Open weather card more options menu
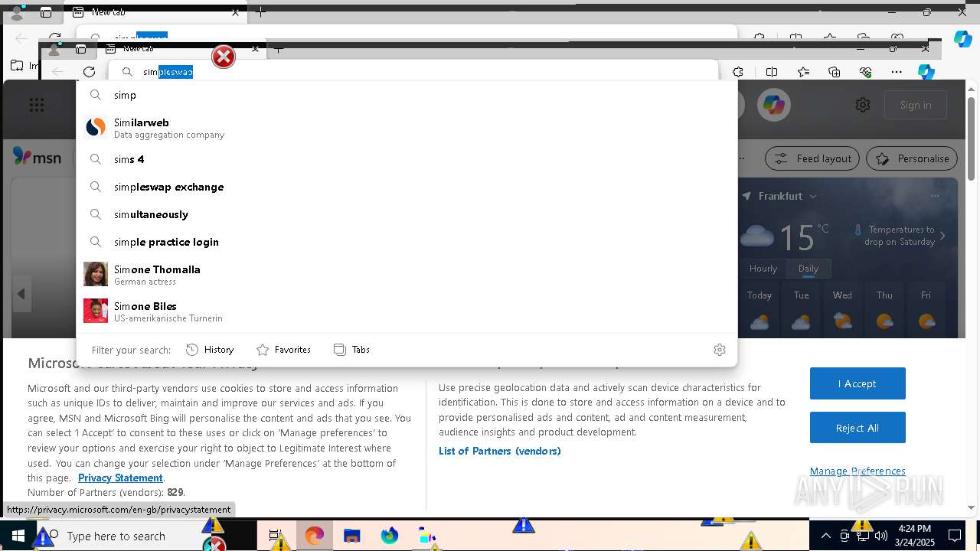Image resolution: width=980 pixels, height=551 pixels. [935, 196]
